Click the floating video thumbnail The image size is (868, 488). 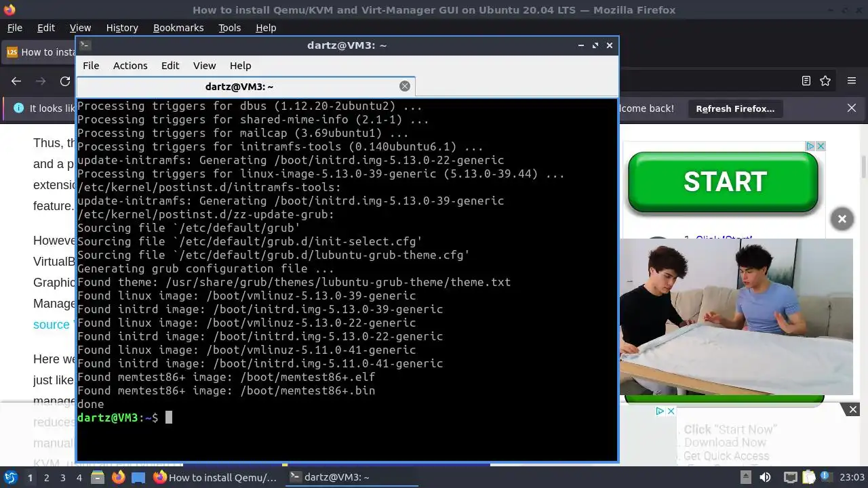[736, 317]
